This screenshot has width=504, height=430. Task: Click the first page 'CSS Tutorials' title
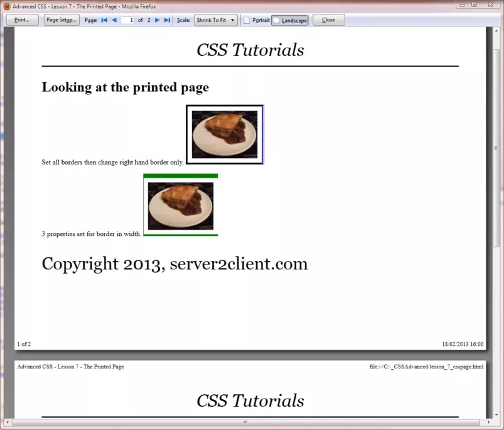(x=250, y=50)
